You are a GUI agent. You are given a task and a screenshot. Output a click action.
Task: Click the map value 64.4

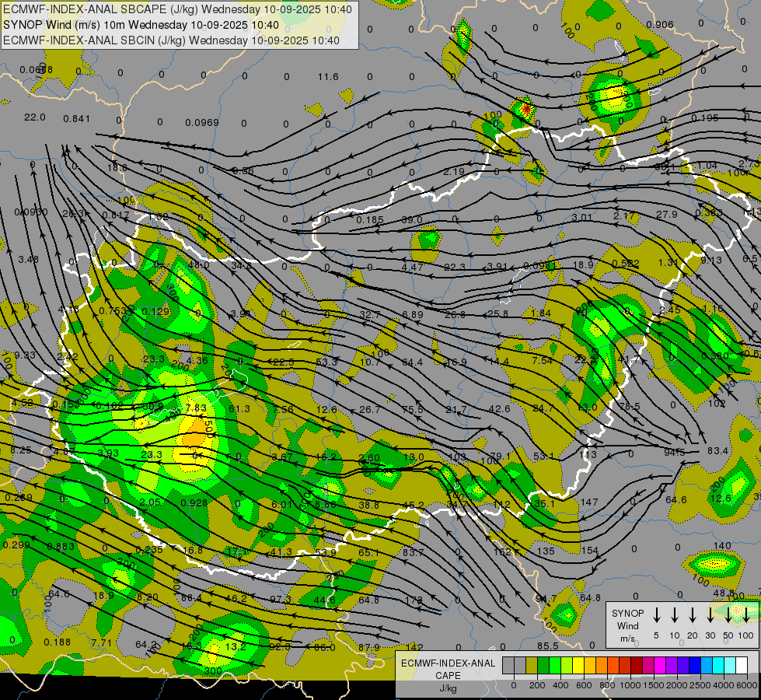[412, 362]
